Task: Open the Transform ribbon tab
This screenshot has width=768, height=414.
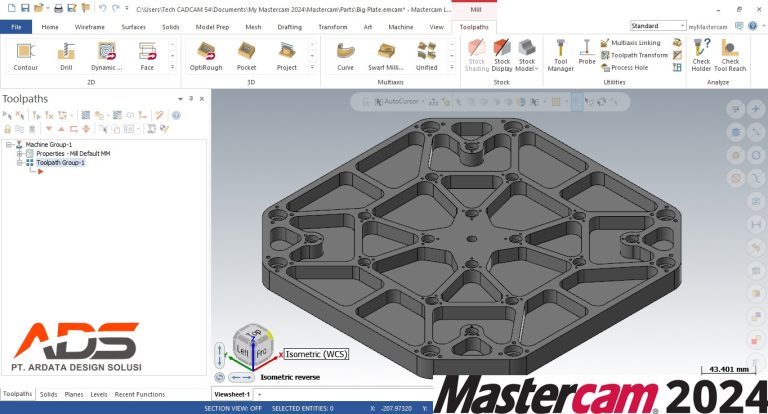Action: pos(333,27)
